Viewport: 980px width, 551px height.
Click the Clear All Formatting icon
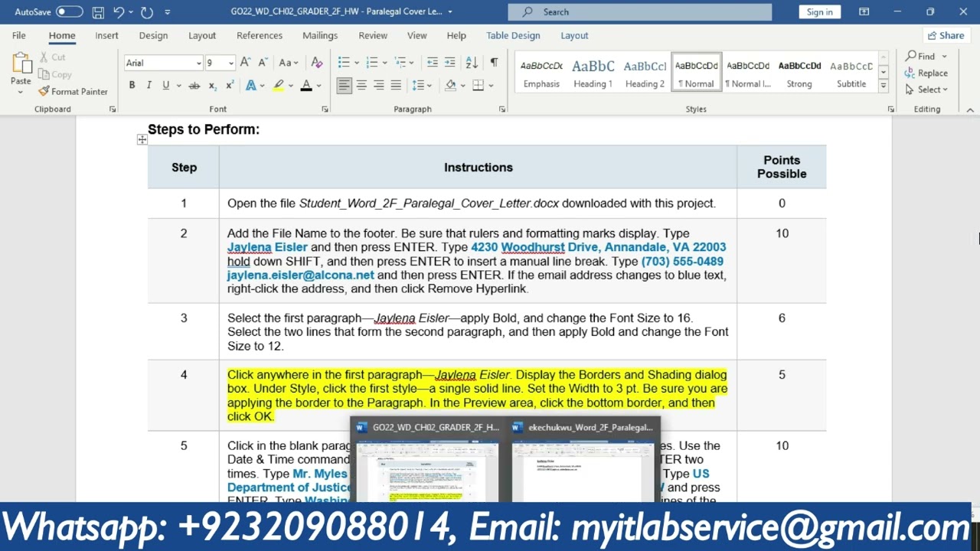coord(317,63)
